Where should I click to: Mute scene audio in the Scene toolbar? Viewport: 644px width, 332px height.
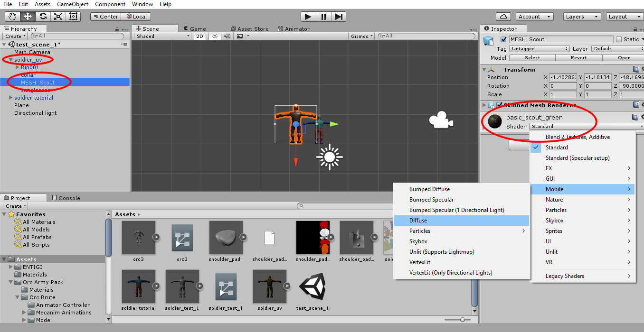[x=227, y=36]
